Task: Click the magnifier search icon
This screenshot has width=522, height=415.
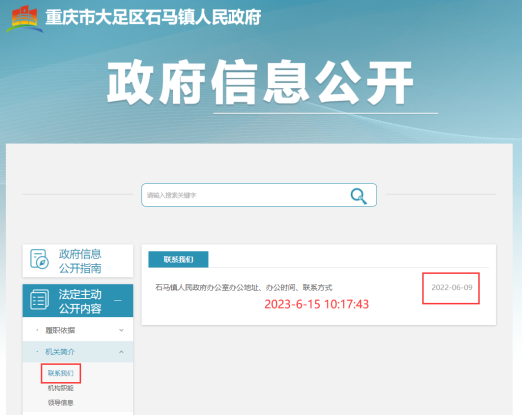Action: 359,196
